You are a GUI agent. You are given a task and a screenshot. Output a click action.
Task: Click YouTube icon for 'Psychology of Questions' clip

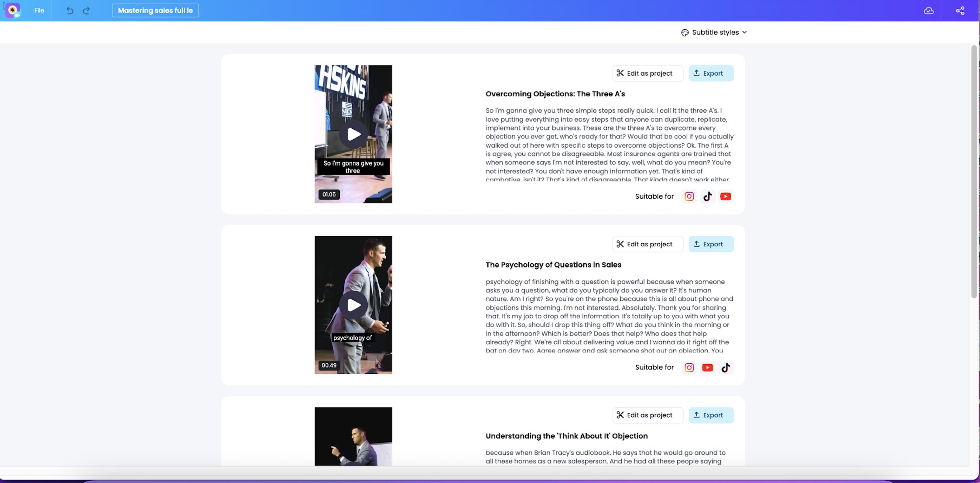click(707, 368)
